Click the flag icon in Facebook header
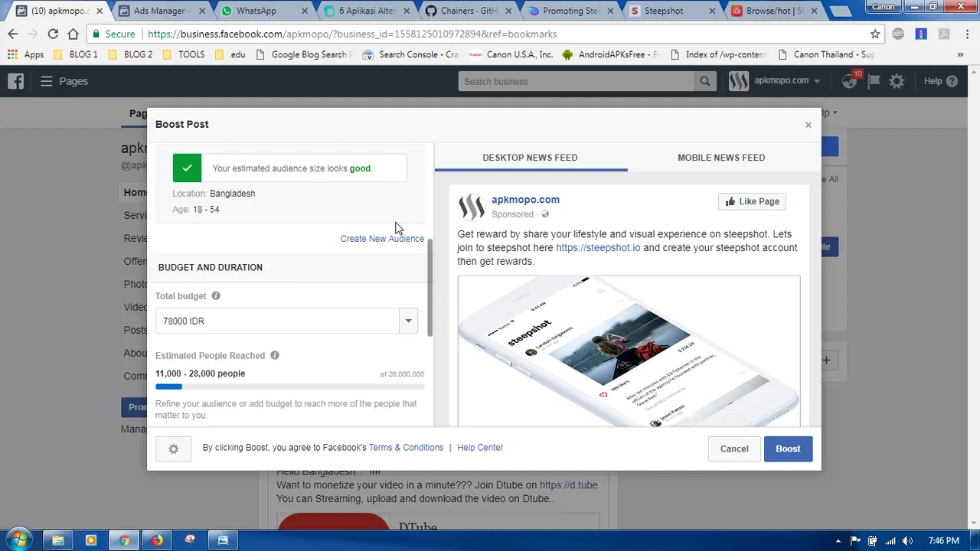 pos(874,81)
